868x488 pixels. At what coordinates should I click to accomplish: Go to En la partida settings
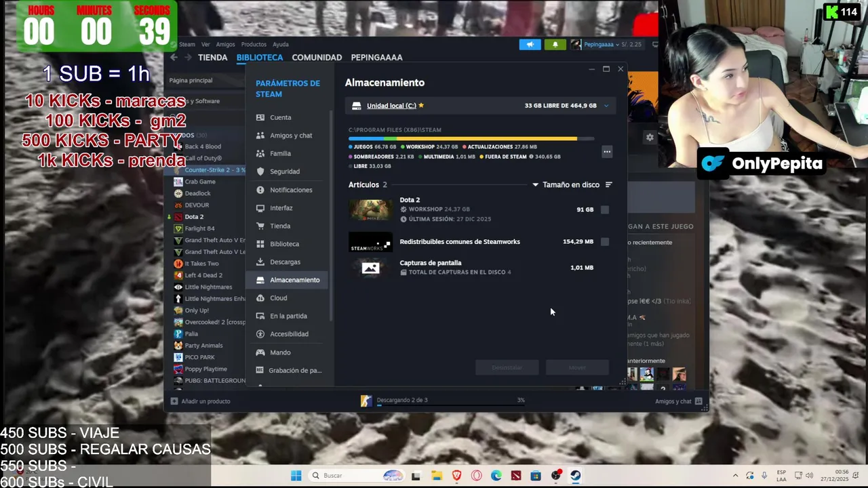(x=288, y=316)
